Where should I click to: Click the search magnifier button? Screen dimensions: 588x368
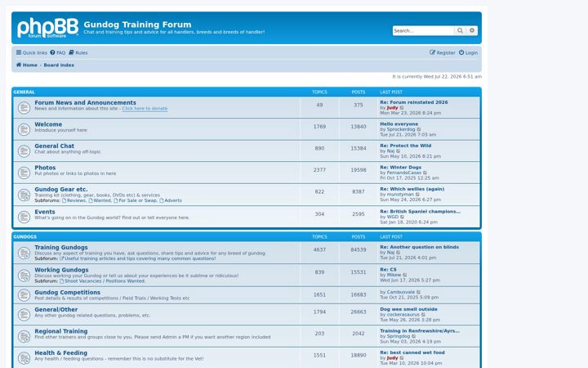pyautogui.click(x=460, y=30)
